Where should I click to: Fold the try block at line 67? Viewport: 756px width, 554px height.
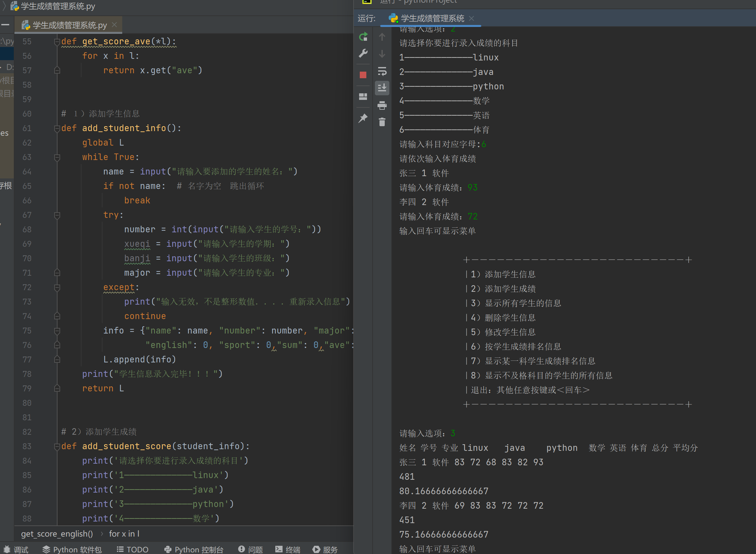[x=57, y=215]
